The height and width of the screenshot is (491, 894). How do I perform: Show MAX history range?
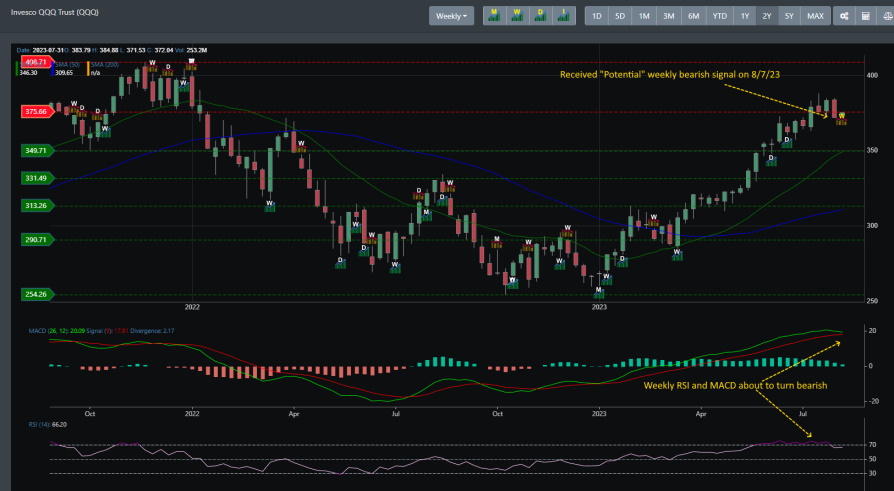tap(815, 16)
